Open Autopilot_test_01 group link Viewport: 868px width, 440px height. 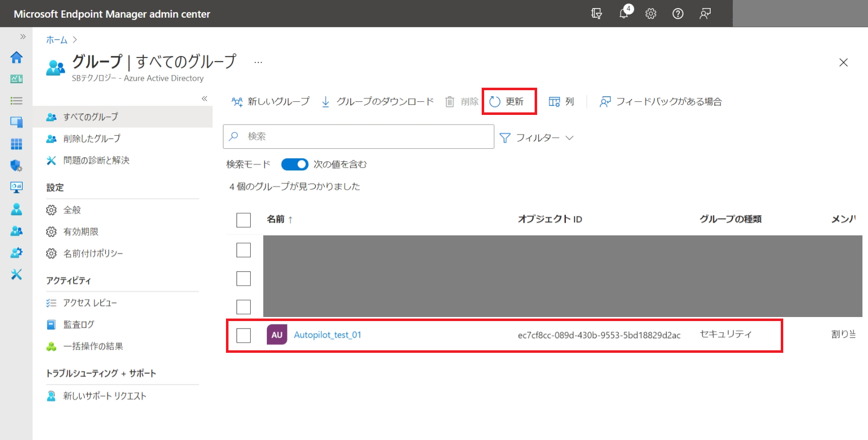click(327, 335)
